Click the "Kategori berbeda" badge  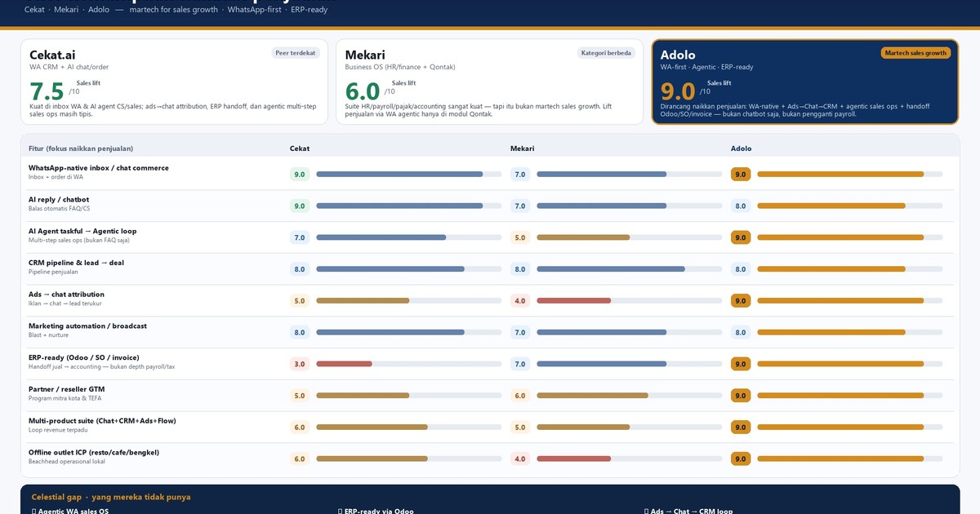pyautogui.click(x=606, y=53)
